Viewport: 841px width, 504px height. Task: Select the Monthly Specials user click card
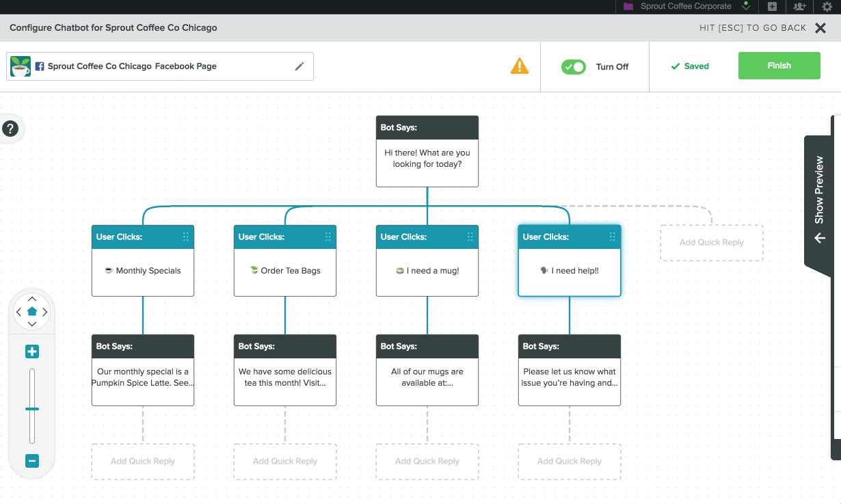143,261
